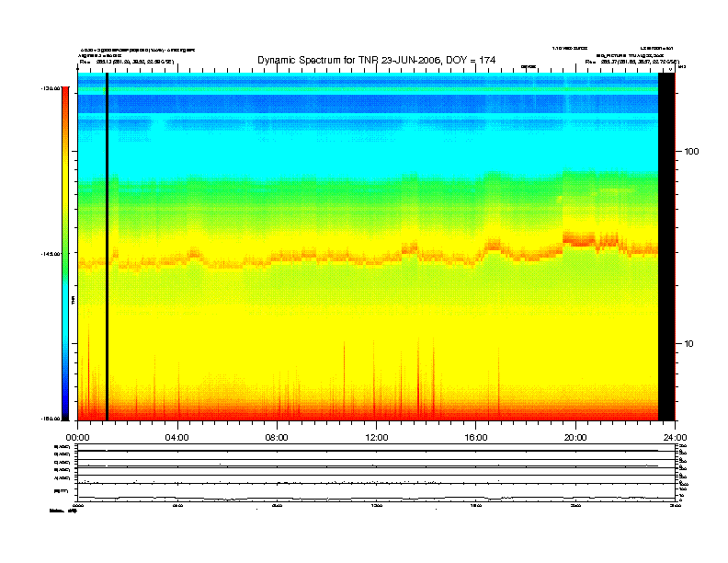Click the 00:00 time axis label
The height and width of the screenshot is (563, 728).
(78, 438)
